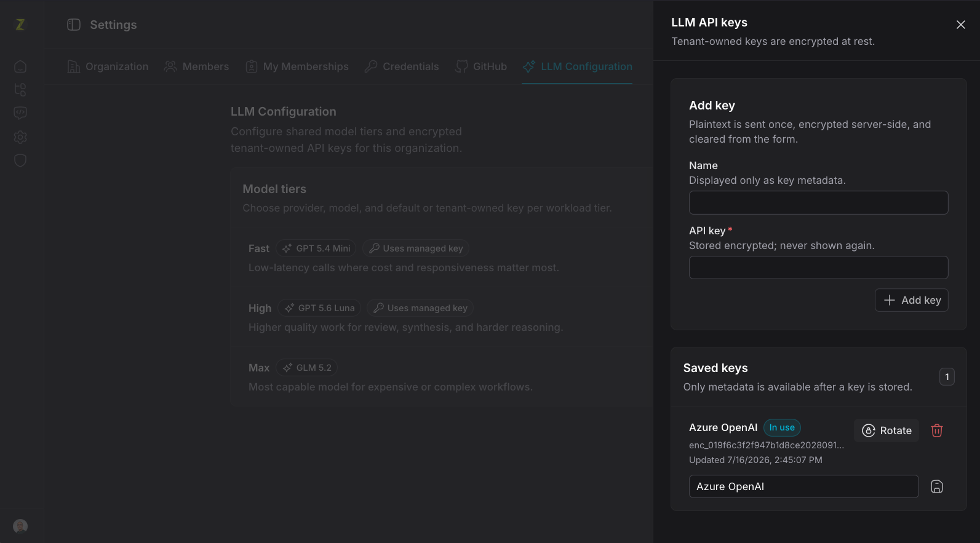Screen dimensions: 980x543
Task: Switch to the Credentials tab
Action: tap(402, 66)
